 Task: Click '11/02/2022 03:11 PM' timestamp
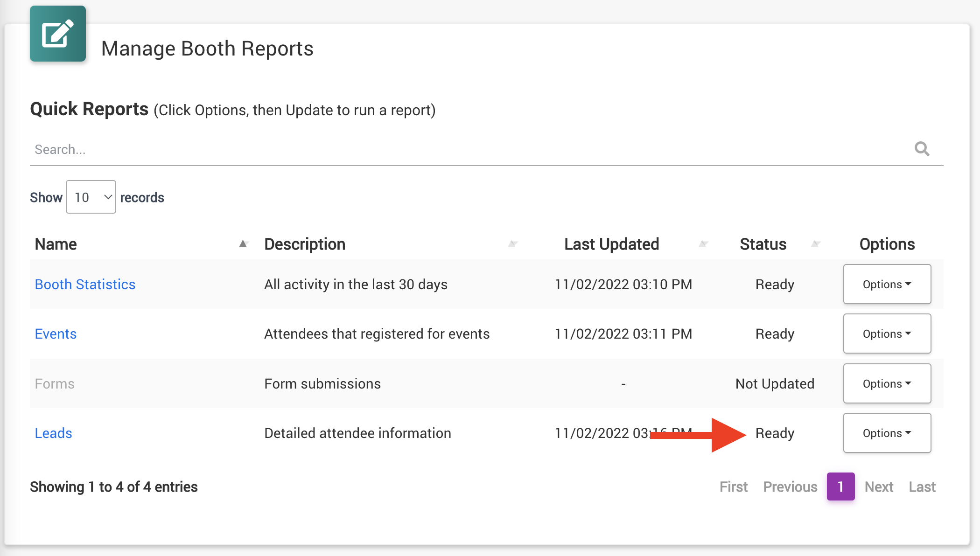[x=623, y=334]
